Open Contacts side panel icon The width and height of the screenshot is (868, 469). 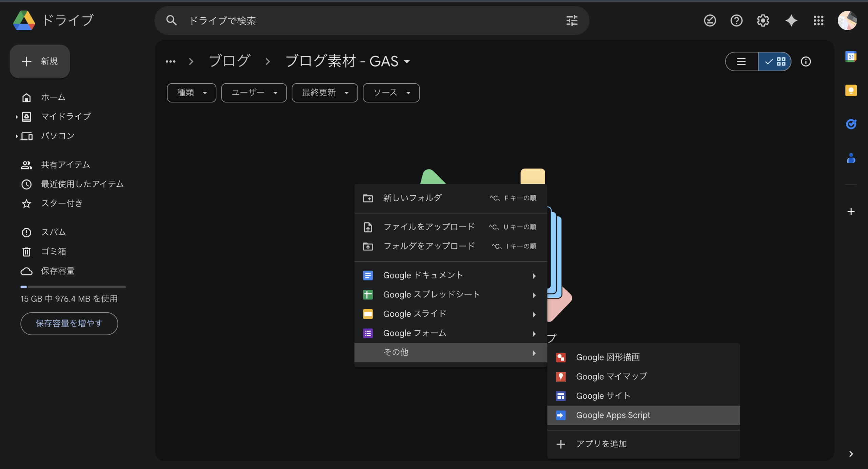[x=851, y=158]
